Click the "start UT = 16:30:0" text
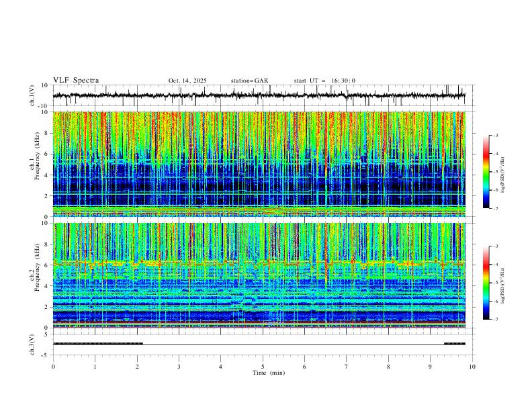The height and width of the screenshot is (411, 532). [x=324, y=81]
